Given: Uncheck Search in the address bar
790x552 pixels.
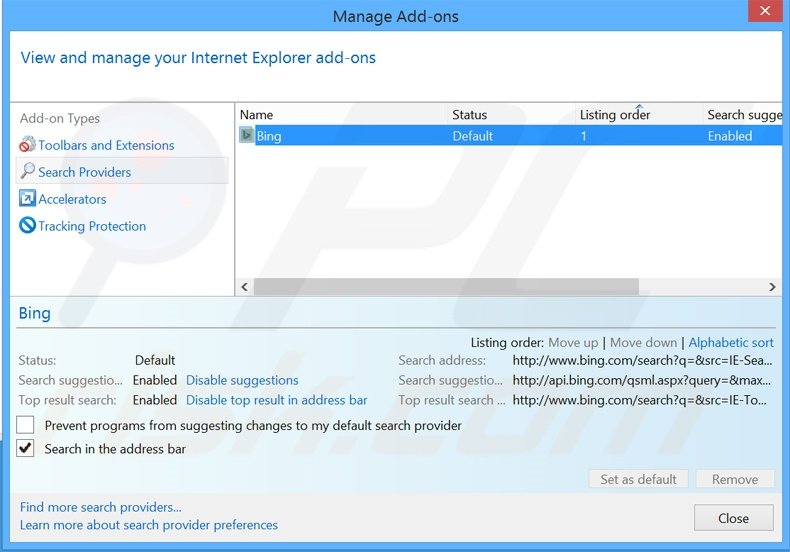Looking at the screenshot, I should click(x=25, y=449).
